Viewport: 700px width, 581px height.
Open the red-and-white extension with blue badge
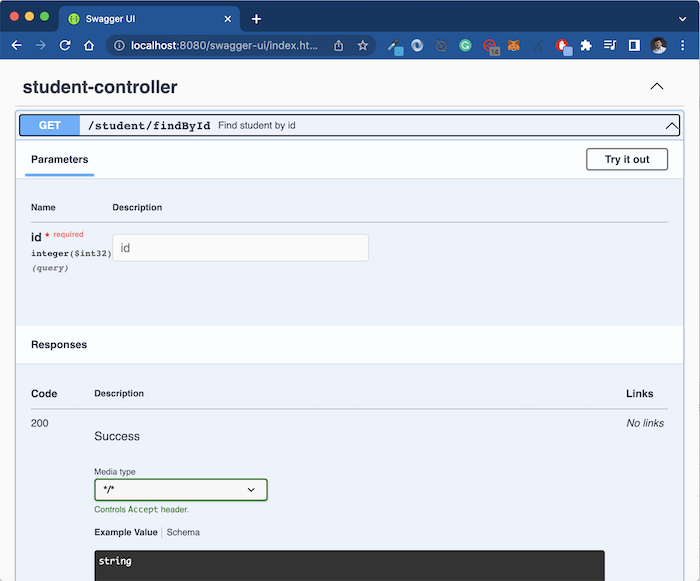(563, 46)
